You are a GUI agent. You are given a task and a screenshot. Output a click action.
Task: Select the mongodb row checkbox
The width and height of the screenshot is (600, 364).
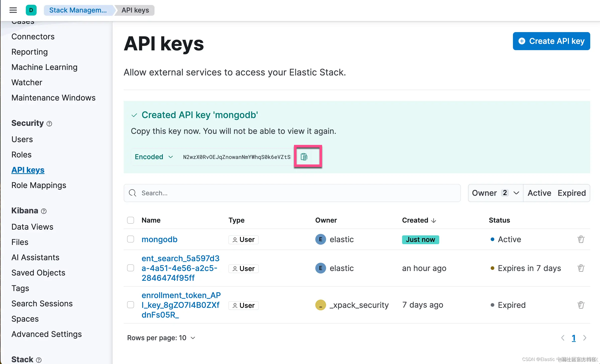pyautogui.click(x=130, y=239)
